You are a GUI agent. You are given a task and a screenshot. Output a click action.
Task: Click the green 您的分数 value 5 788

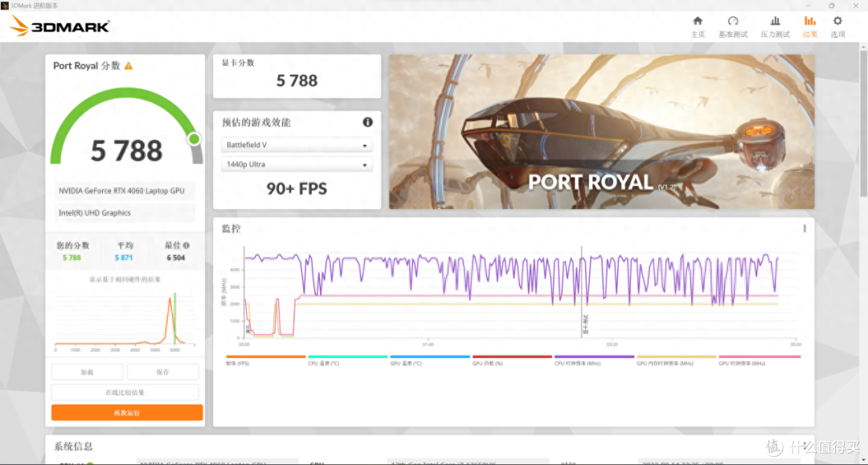[72, 257]
